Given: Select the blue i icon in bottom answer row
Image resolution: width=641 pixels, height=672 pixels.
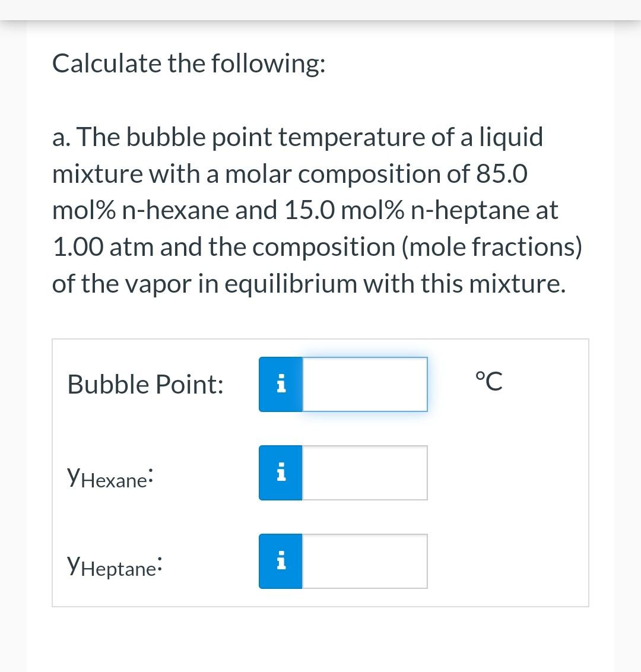Looking at the screenshot, I should coord(281,560).
